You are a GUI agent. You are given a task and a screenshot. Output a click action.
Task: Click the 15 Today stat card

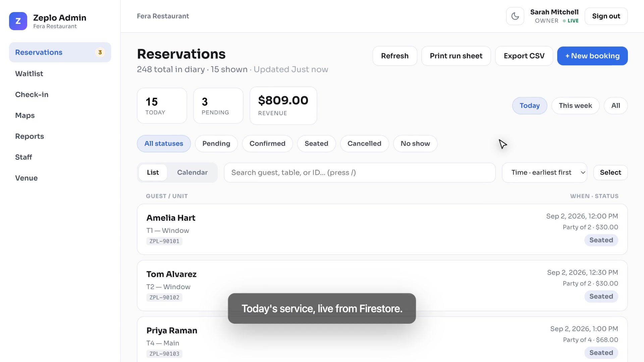pyautogui.click(x=162, y=106)
